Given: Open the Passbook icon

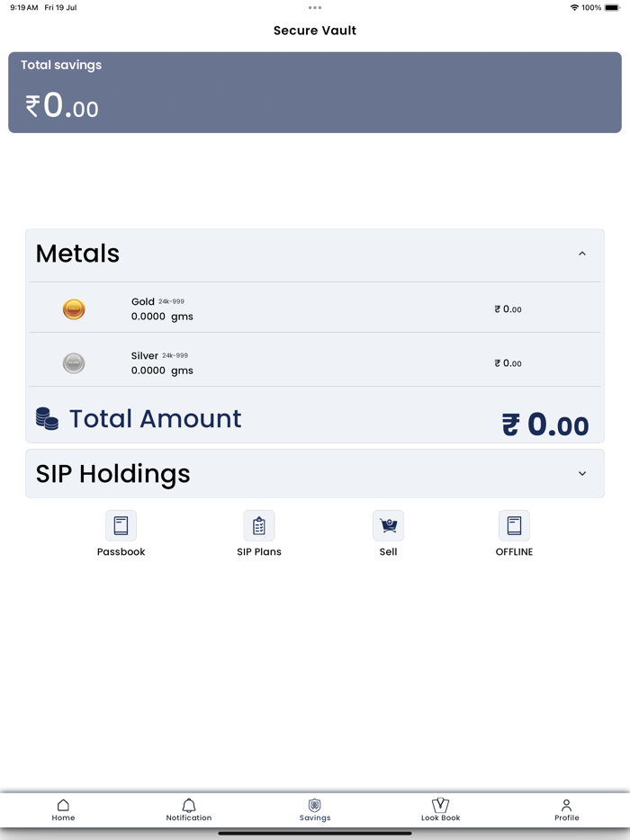Looking at the screenshot, I should (x=121, y=526).
